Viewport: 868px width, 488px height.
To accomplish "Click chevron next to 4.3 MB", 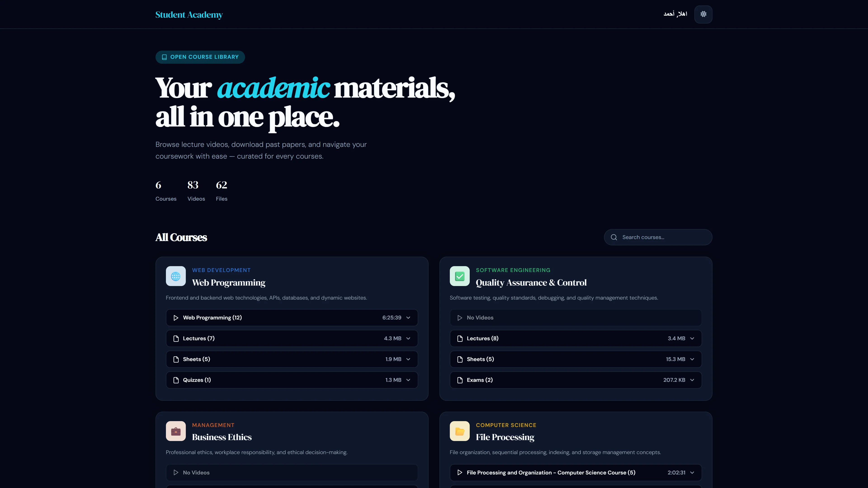I will click(x=408, y=338).
